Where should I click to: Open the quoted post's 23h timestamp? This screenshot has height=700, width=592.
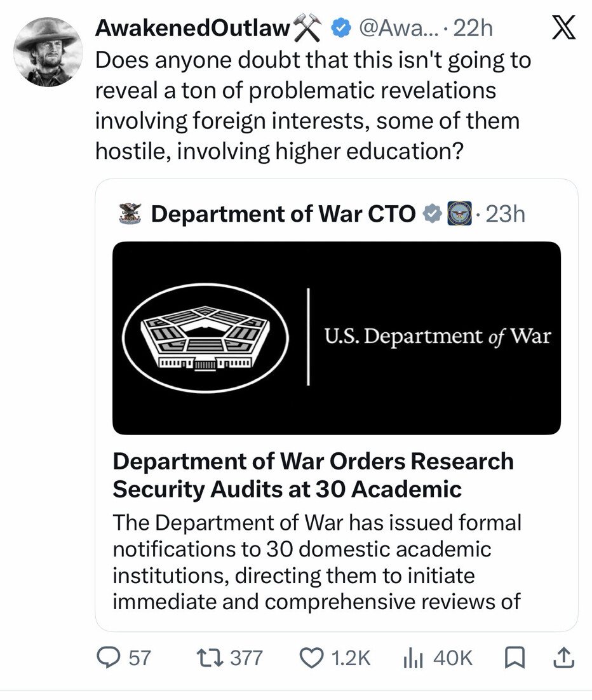(x=506, y=214)
